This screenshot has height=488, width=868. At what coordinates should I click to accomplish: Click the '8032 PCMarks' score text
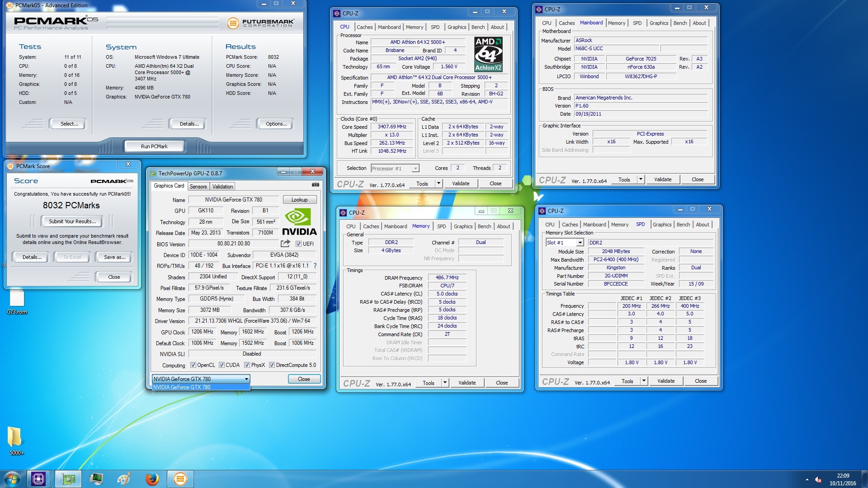71,205
